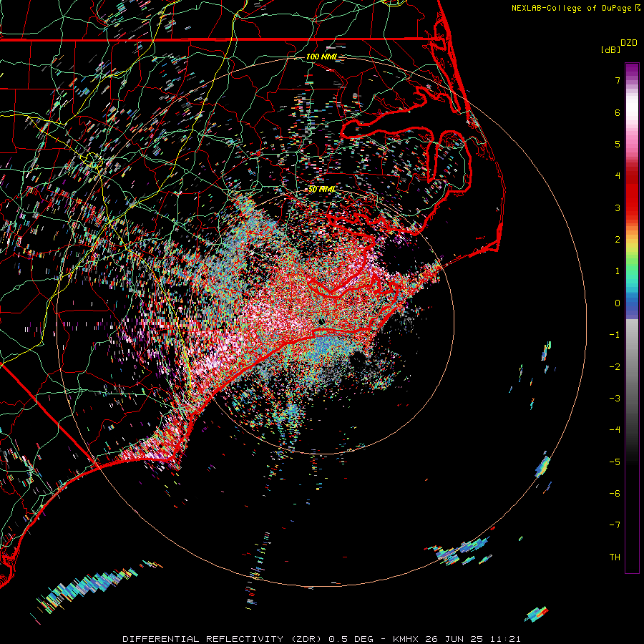The height and width of the screenshot is (644, 644).
Task: Click the -1 value on color scale
Action: point(615,335)
